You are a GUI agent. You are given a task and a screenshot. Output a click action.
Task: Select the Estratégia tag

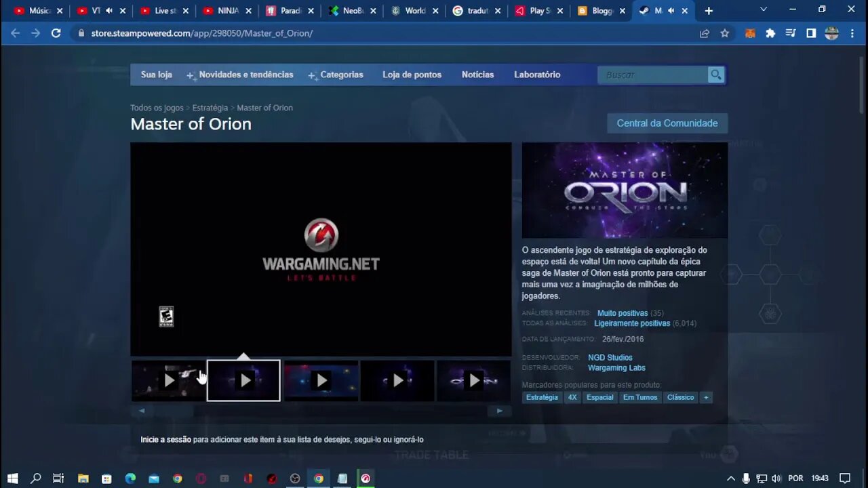(542, 398)
